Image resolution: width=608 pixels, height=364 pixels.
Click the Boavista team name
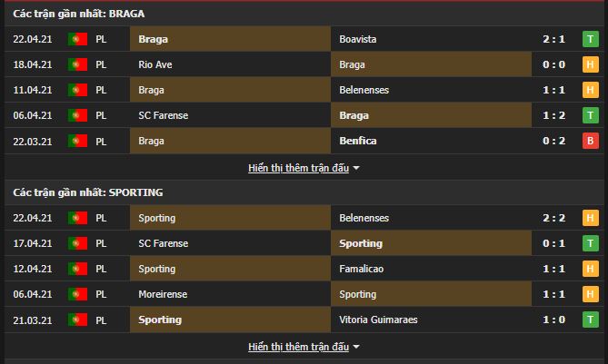coord(357,40)
